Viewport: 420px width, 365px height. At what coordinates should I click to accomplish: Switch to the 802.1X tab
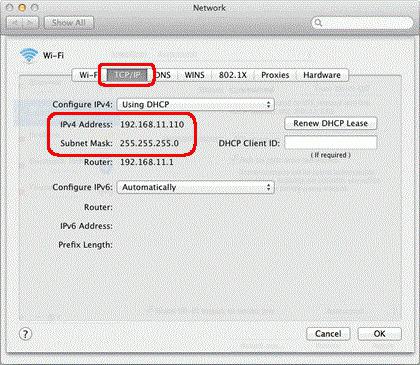233,75
